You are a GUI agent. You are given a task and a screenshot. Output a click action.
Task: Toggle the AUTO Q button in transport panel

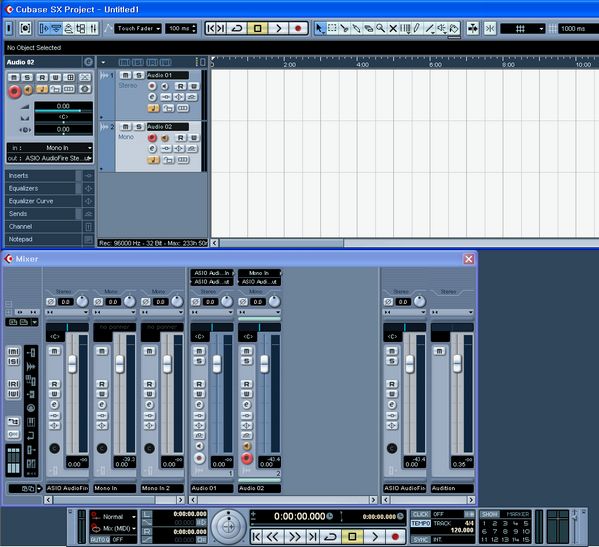point(100,539)
